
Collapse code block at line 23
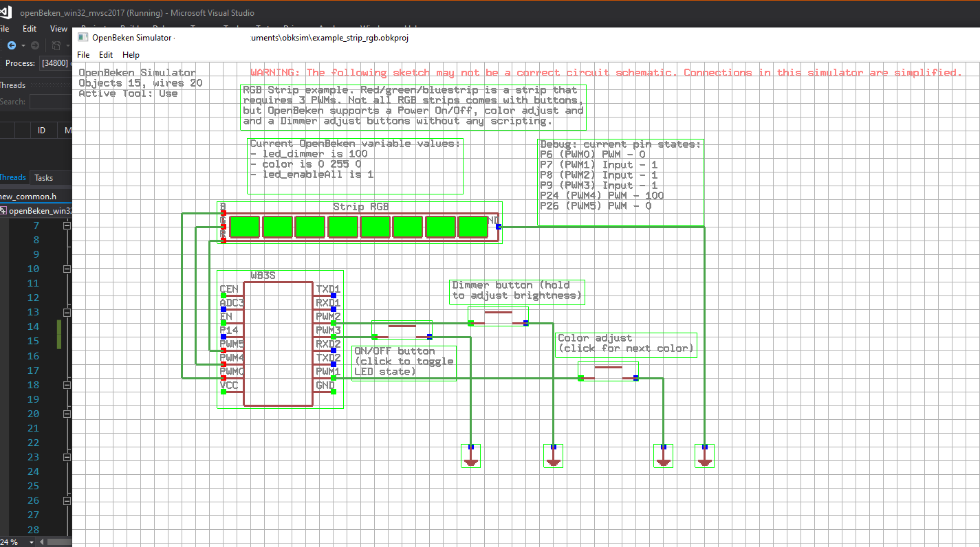pyautogui.click(x=67, y=457)
